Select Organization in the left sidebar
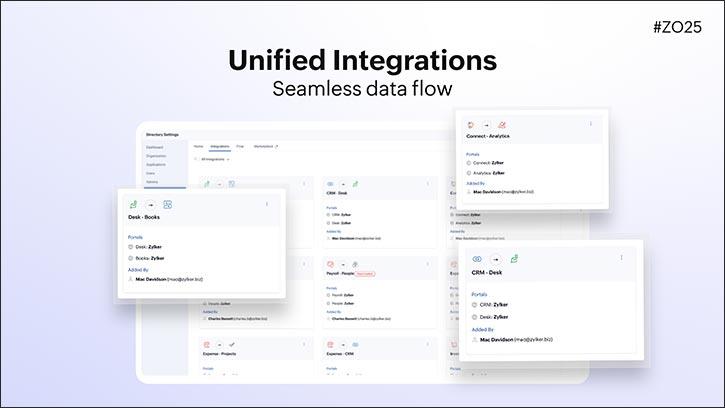 [156, 156]
